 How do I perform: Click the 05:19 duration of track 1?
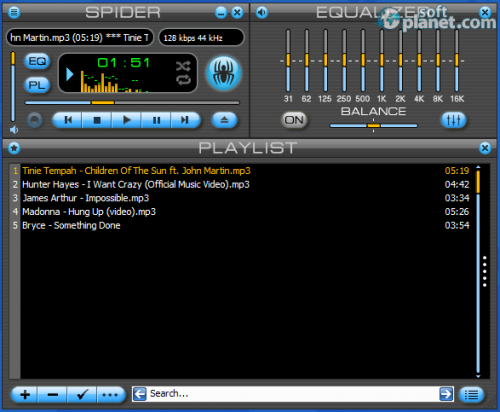(x=457, y=171)
